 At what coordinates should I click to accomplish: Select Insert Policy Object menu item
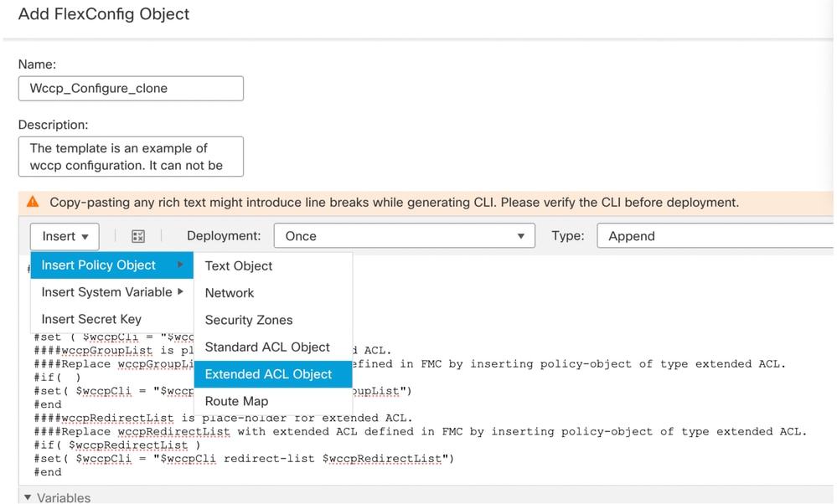click(111, 265)
